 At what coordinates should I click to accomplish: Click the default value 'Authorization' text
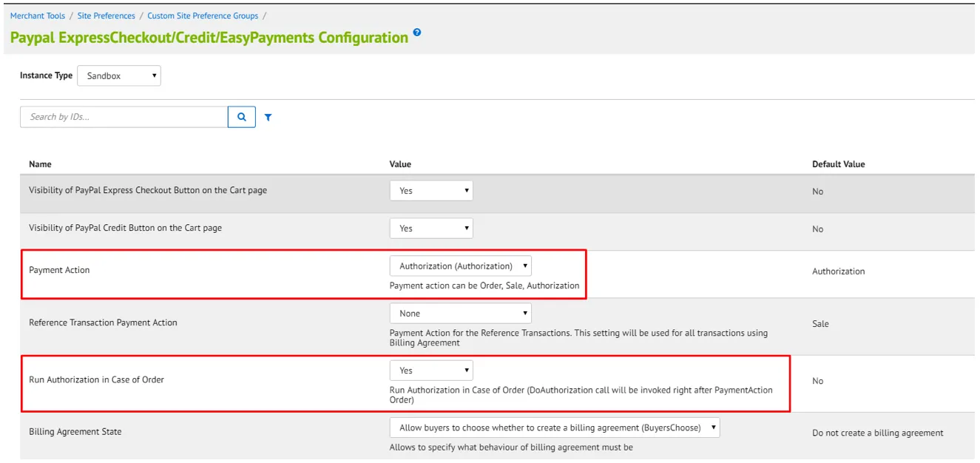point(839,271)
